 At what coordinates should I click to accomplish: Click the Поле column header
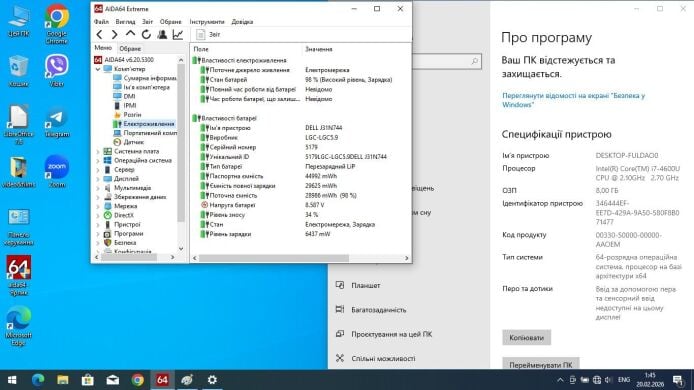[x=246, y=49]
